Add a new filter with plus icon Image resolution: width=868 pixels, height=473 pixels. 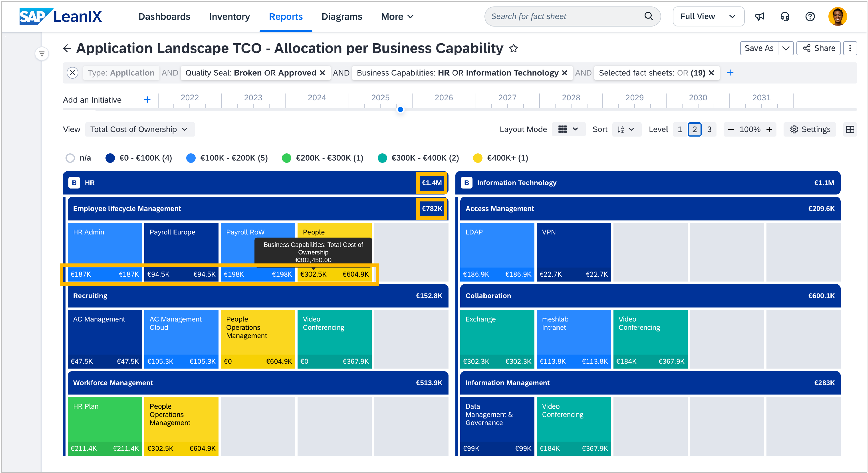point(730,73)
